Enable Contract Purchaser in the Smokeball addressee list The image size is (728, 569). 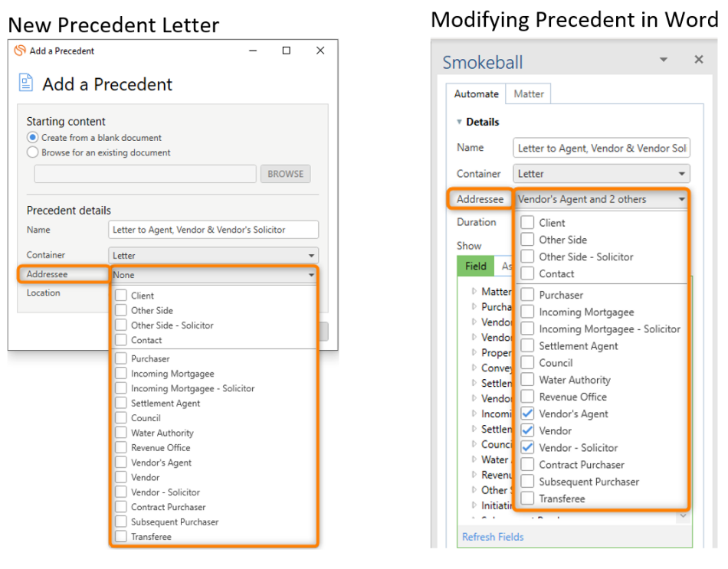(527, 464)
